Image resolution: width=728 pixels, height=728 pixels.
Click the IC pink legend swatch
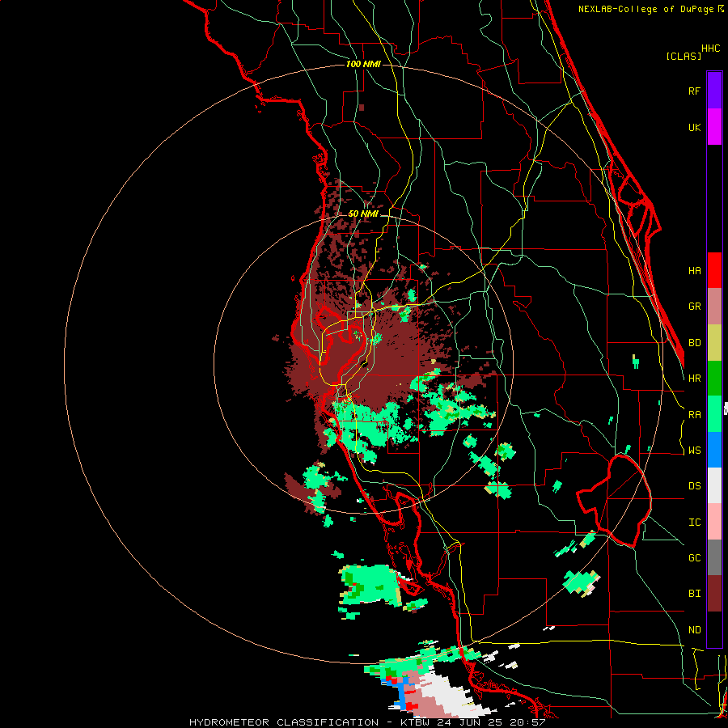coord(714,522)
